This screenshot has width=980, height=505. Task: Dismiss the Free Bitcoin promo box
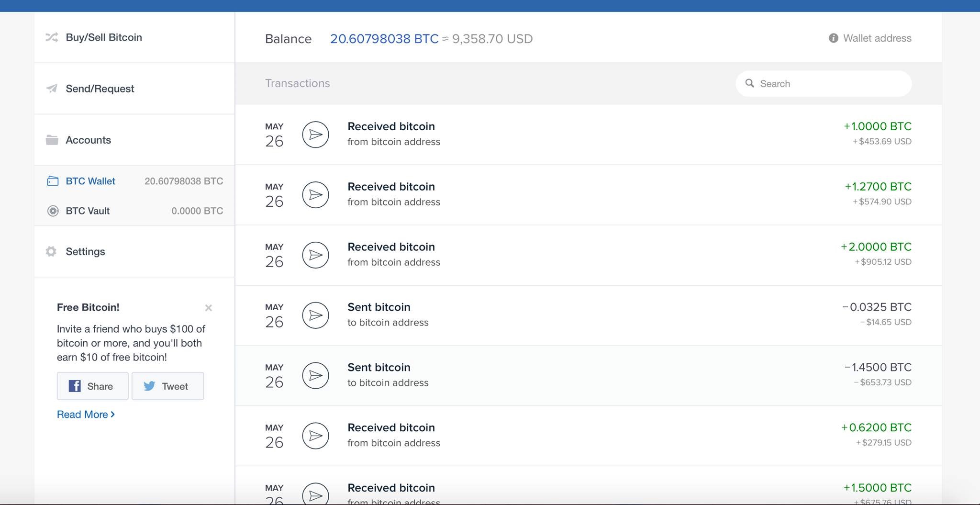(208, 308)
